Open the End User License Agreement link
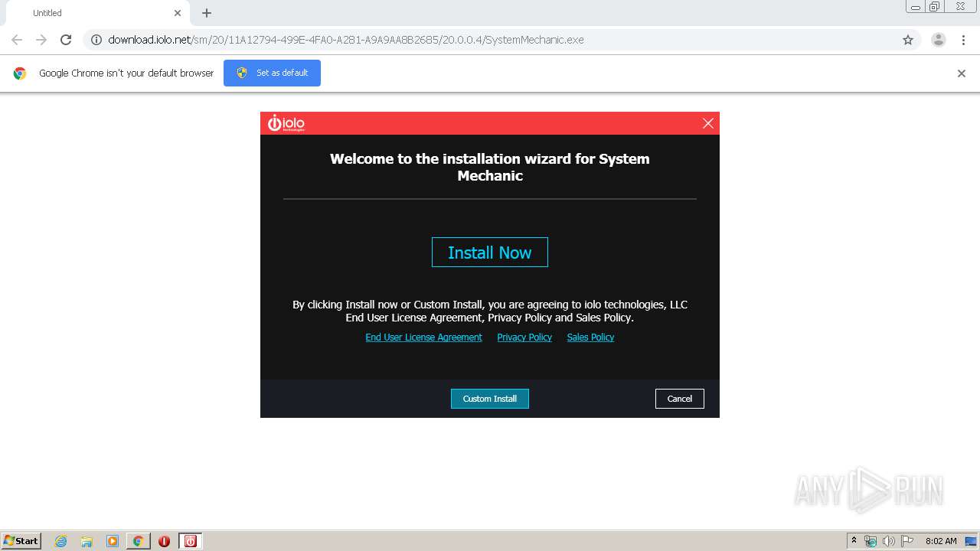Image resolution: width=980 pixels, height=551 pixels. (x=423, y=337)
